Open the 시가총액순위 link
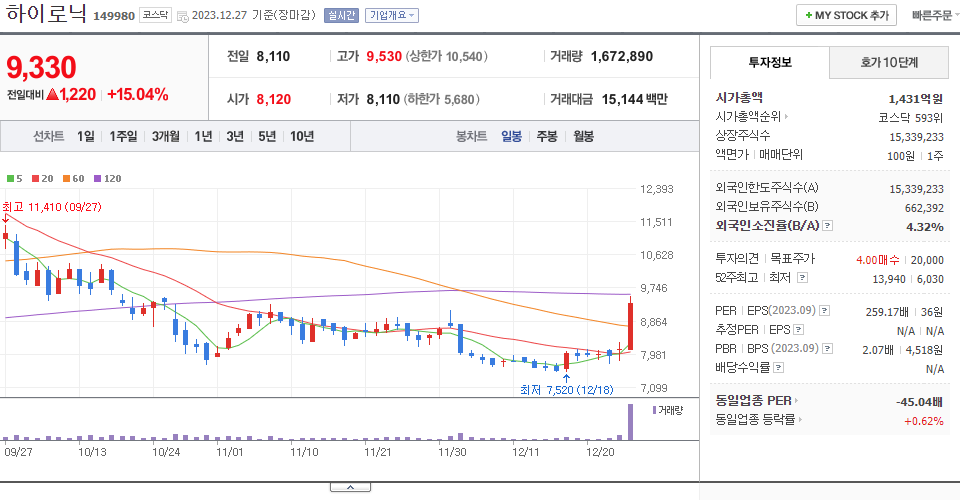960x500 pixels. 751,116
